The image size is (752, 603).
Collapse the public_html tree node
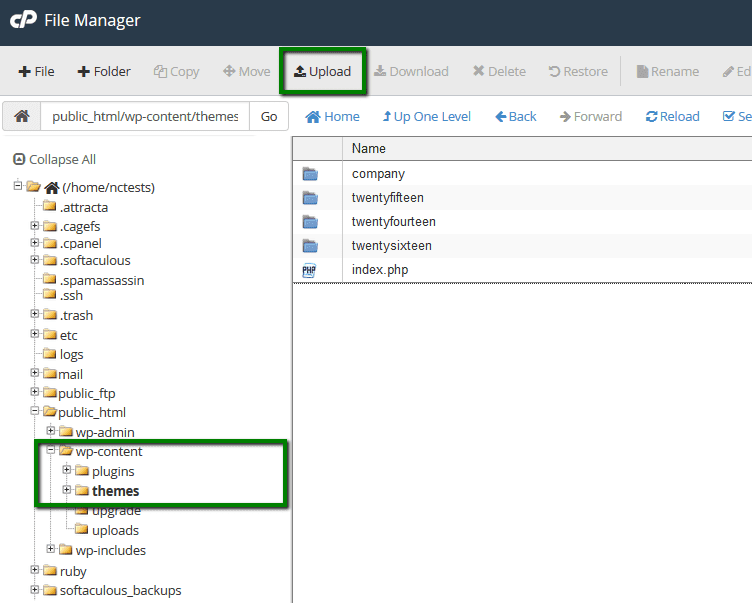(x=35, y=411)
